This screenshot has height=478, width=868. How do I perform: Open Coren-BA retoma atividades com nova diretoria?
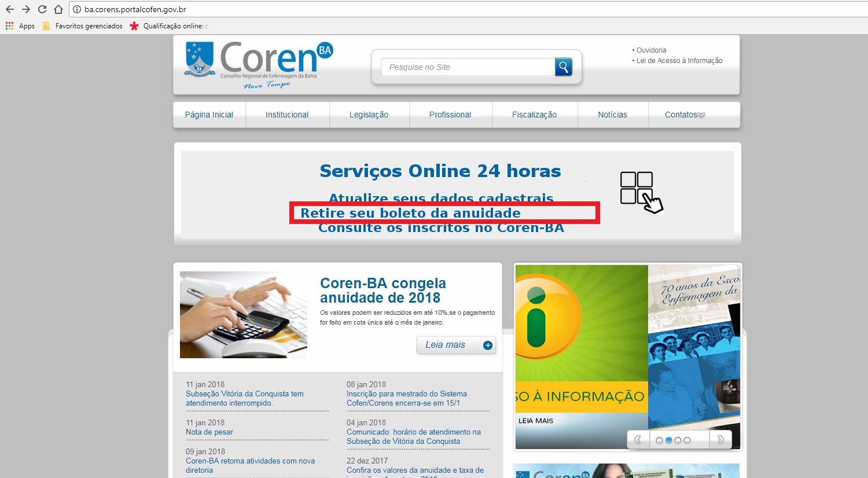click(250, 466)
